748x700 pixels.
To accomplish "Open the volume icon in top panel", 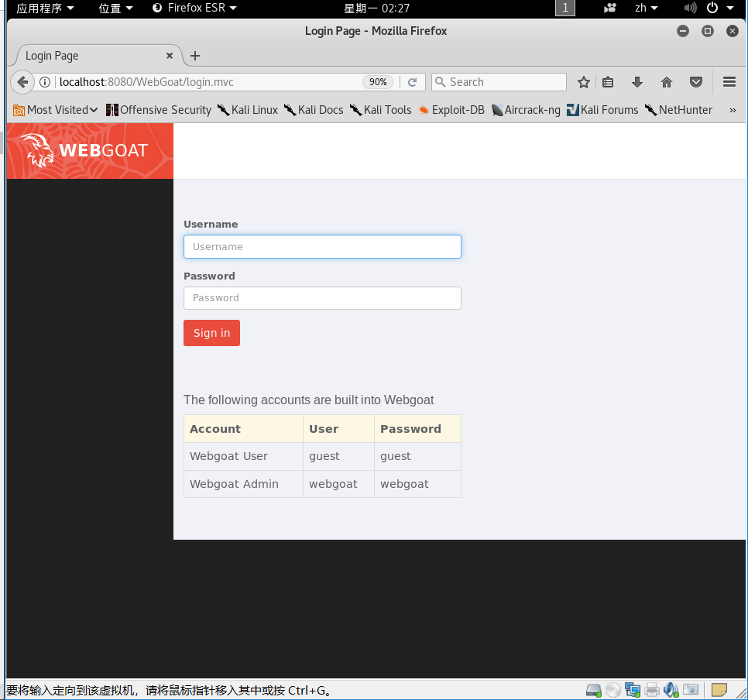I will click(x=690, y=8).
